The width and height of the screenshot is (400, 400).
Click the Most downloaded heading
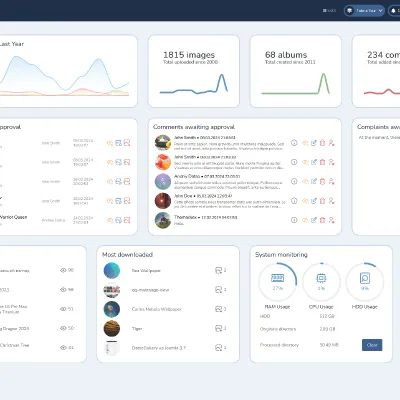[x=127, y=255]
